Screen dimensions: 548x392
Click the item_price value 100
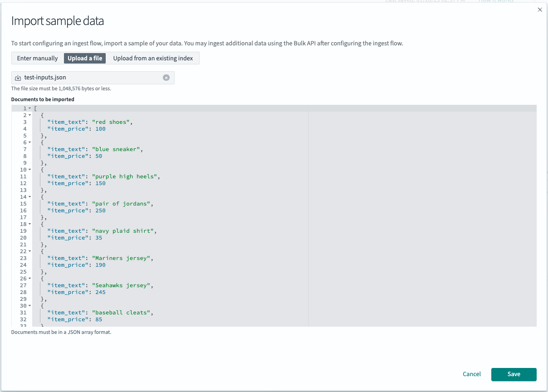pyautogui.click(x=100, y=129)
